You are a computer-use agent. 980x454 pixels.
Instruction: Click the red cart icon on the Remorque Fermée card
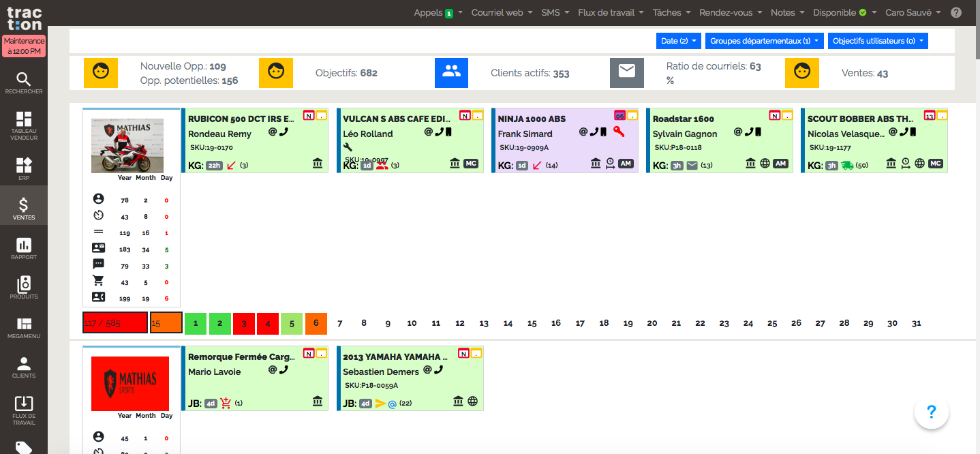[226, 403]
